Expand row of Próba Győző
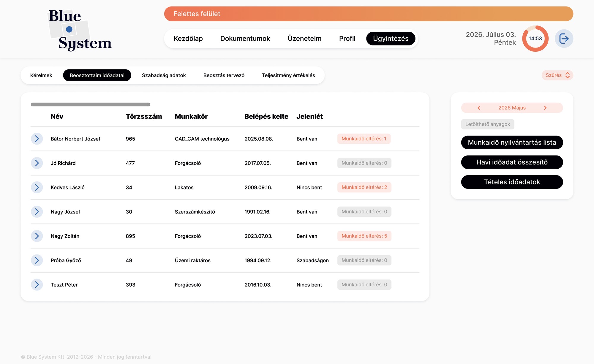Screen dimensions: 594x364 tap(37, 260)
